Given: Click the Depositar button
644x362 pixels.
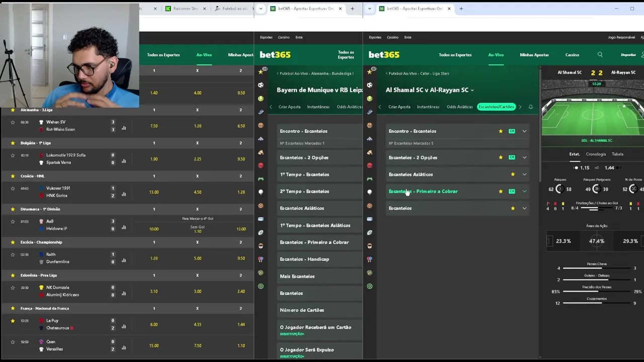Looking at the screenshot, I should (628, 55).
